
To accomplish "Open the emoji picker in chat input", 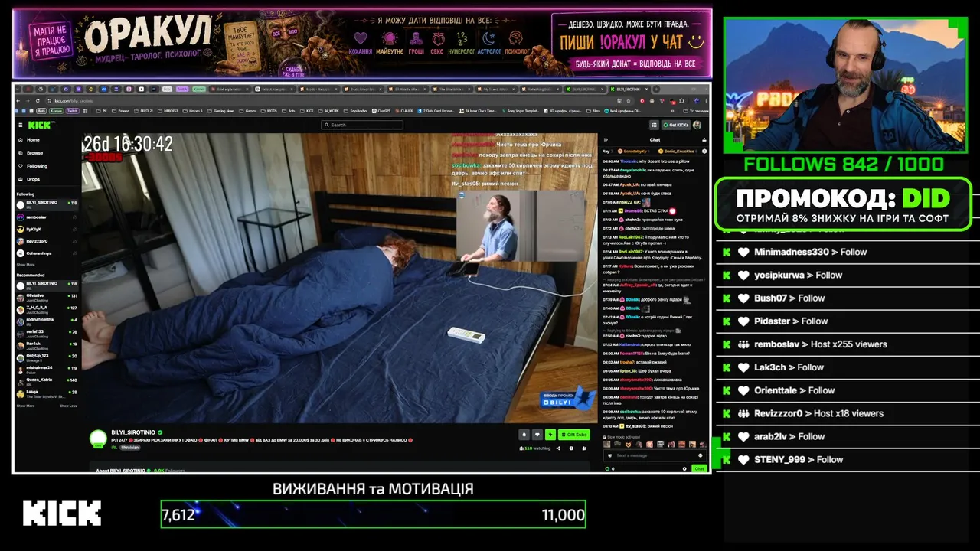I will pyautogui.click(x=701, y=455).
